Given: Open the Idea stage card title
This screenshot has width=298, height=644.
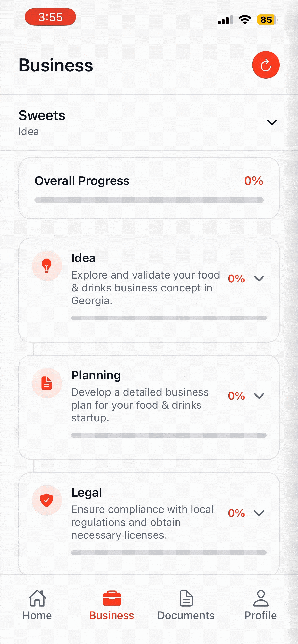Looking at the screenshot, I should (83, 258).
